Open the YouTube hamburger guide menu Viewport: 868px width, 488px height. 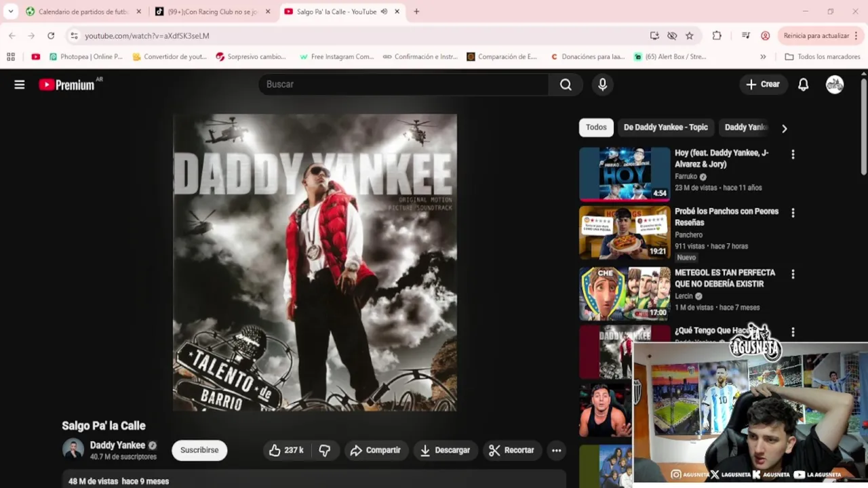coord(20,85)
